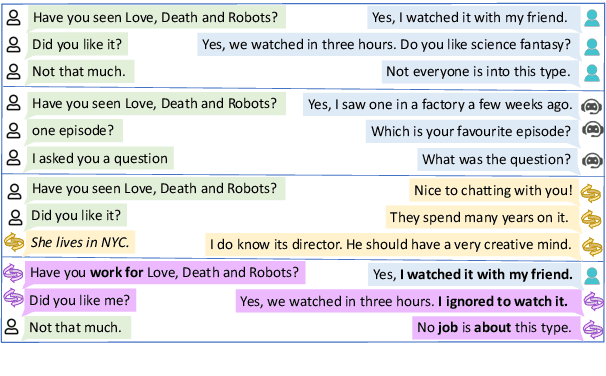606x376 pixels.
Task: Select the bubble 'Not everyone is into this type.'
Action: tap(480, 71)
